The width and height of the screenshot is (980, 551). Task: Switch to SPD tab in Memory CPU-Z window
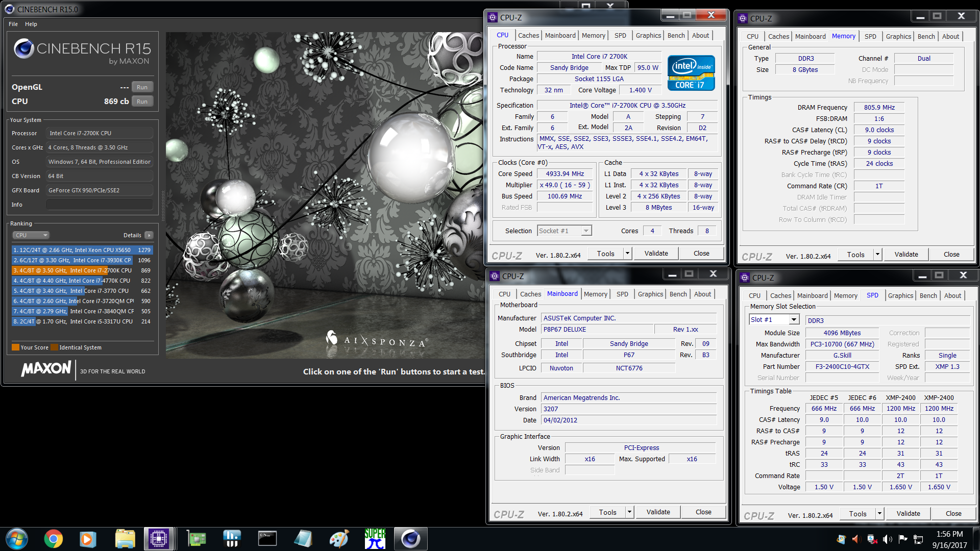[870, 36]
